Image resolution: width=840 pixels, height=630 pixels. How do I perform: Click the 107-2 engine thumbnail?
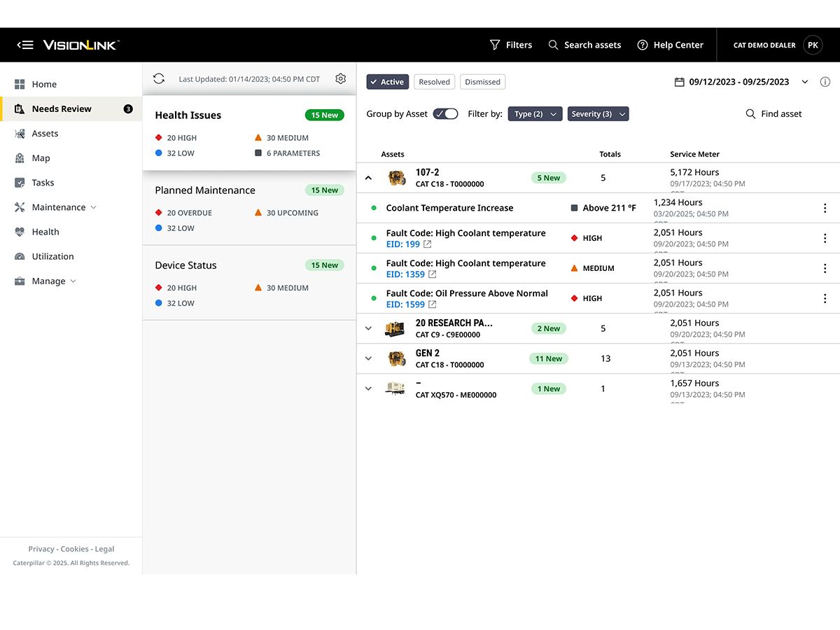pyautogui.click(x=397, y=178)
